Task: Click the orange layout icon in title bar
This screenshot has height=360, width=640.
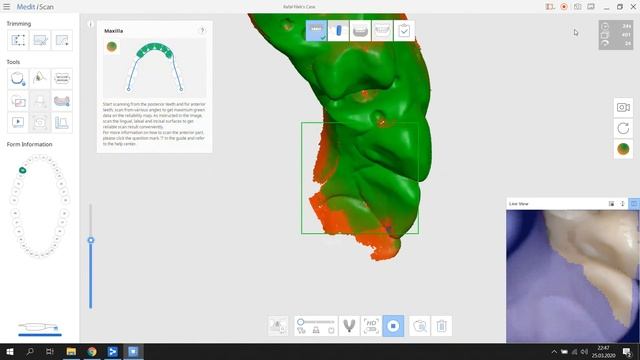Action: pyautogui.click(x=550, y=7)
